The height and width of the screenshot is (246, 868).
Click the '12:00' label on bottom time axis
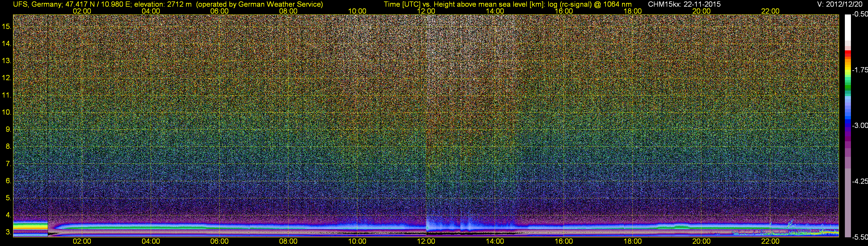[426, 241]
